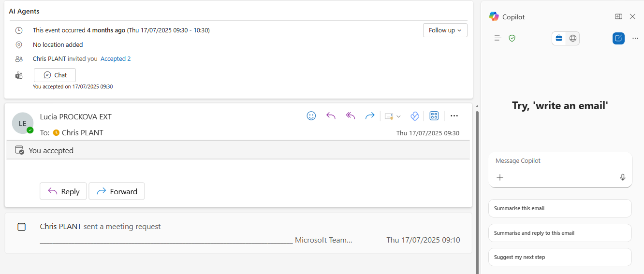The width and height of the screenshot is (644, 274).
Task: Click the calendar icon on meeting request row
Action: tap(21, 227)
